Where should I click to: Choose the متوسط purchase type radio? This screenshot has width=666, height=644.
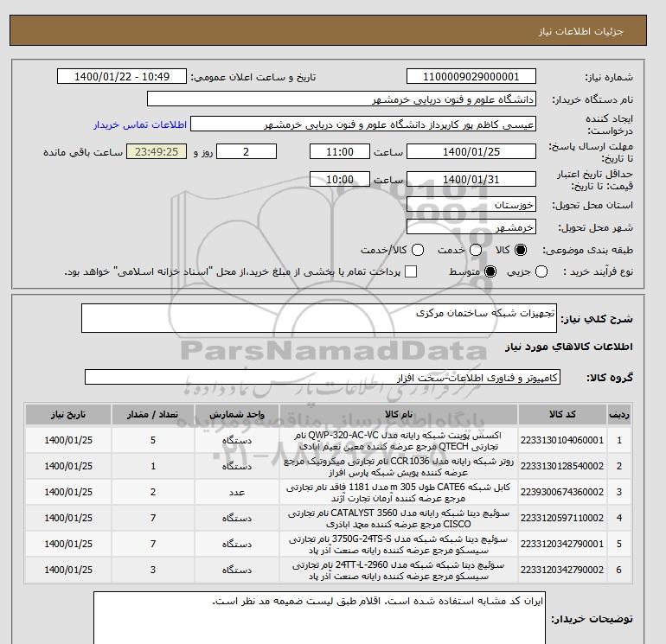coord(490,271)
